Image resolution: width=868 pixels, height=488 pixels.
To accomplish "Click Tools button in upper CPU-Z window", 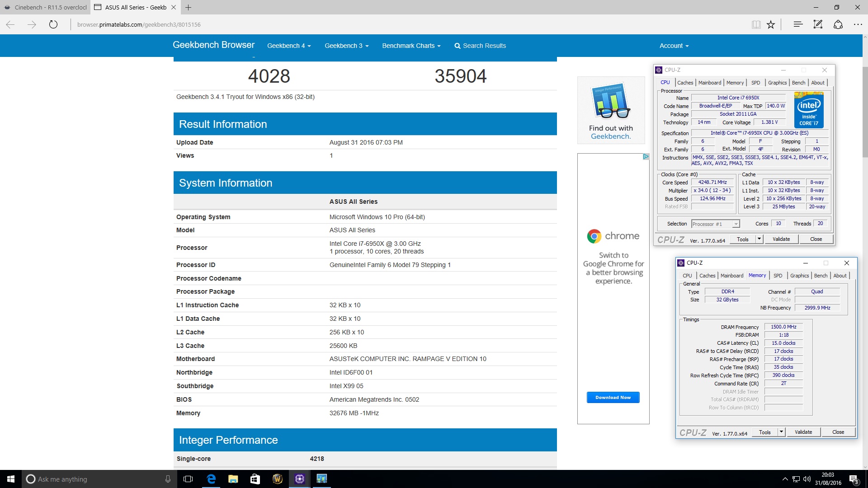I will (742, 239).
